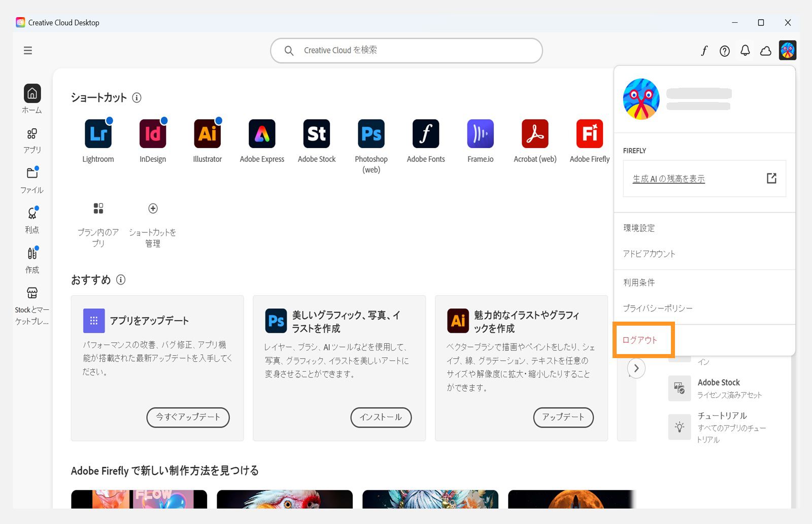The image size is (812, 524).
Task: Click 今すぐアップデート button
Action: 188,417
